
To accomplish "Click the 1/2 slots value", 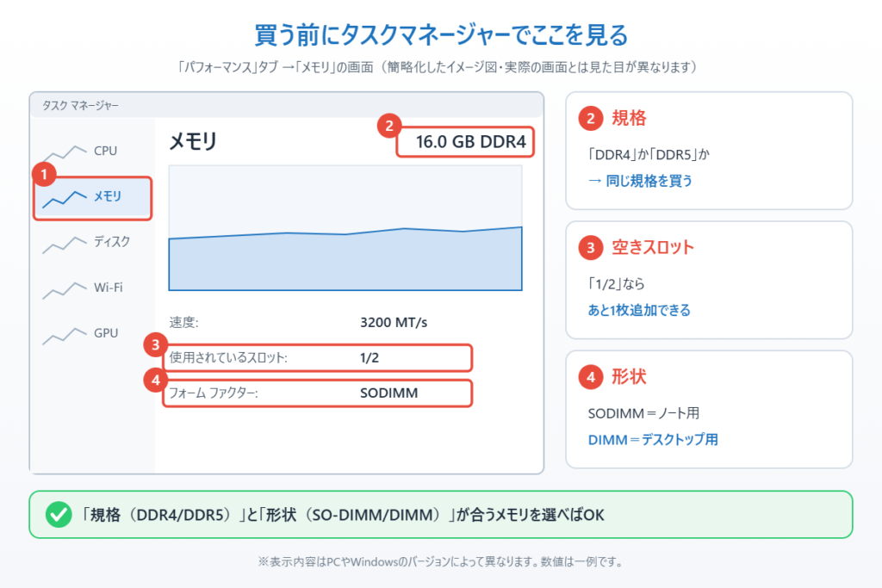I will 370,358.
